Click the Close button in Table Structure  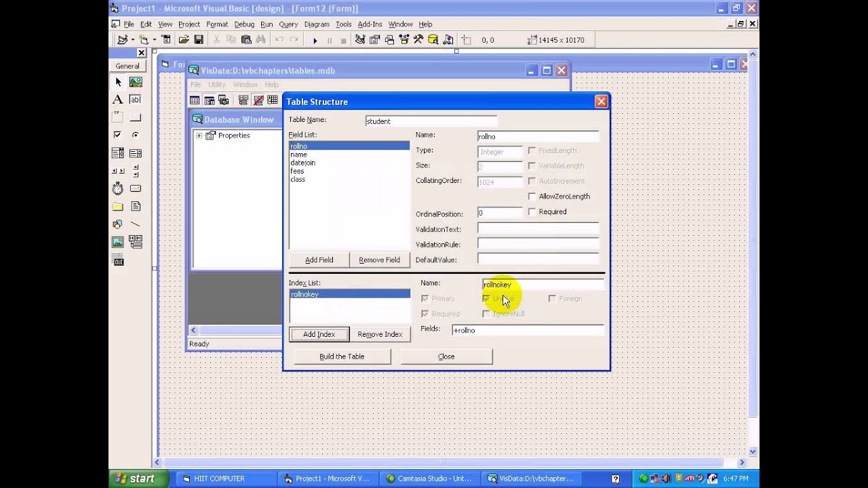tap(446, 357)
